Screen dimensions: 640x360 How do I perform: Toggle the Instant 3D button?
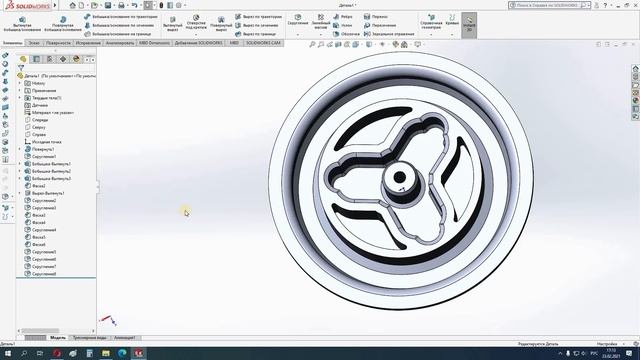pyautogui.click(x=469, y=24)
